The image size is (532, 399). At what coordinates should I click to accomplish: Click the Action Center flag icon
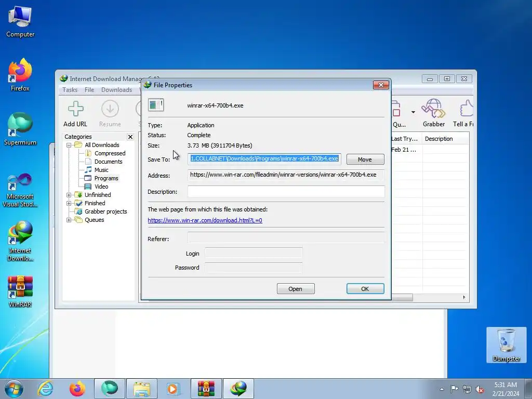(454, 389)
